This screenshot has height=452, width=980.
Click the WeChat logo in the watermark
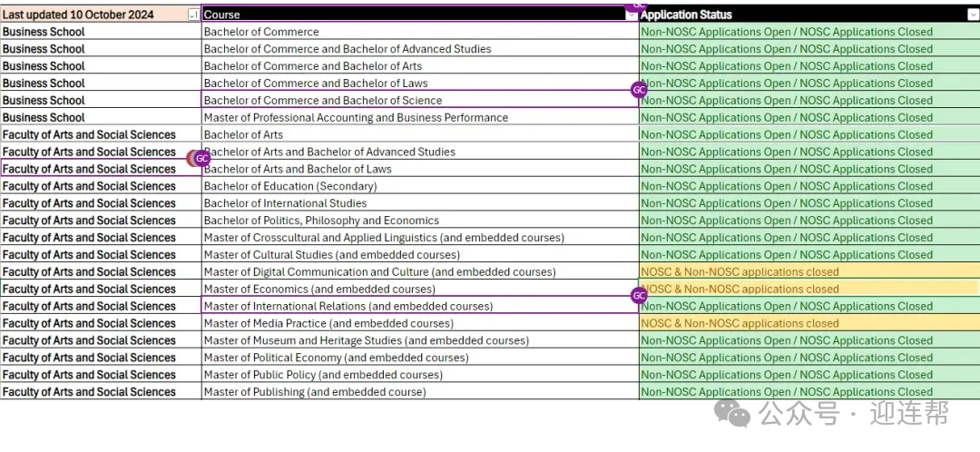point(732,414)
